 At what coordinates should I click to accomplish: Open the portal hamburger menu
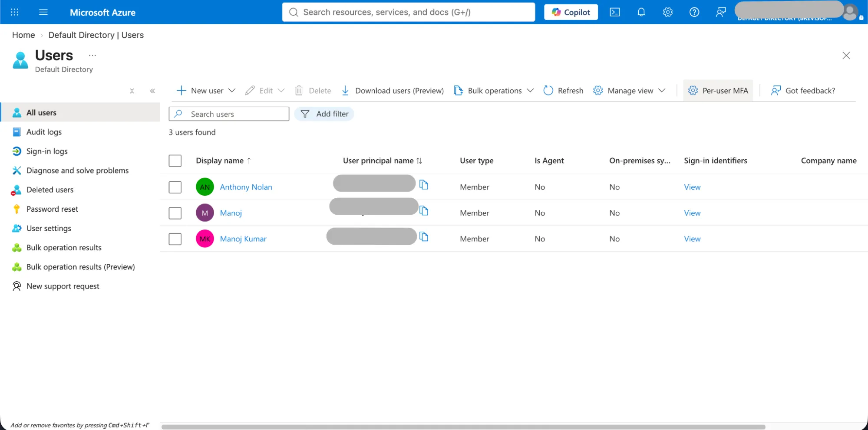(43, 12)
